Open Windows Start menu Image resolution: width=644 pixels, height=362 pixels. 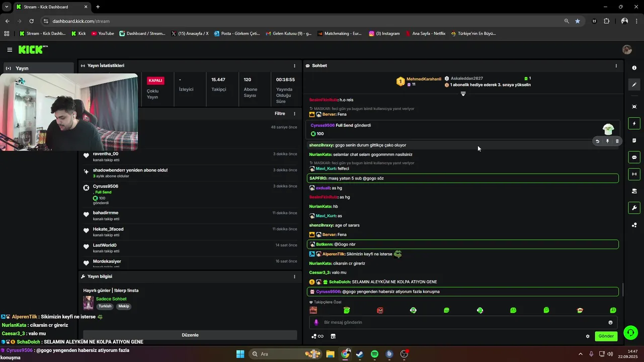pos(240,354)
